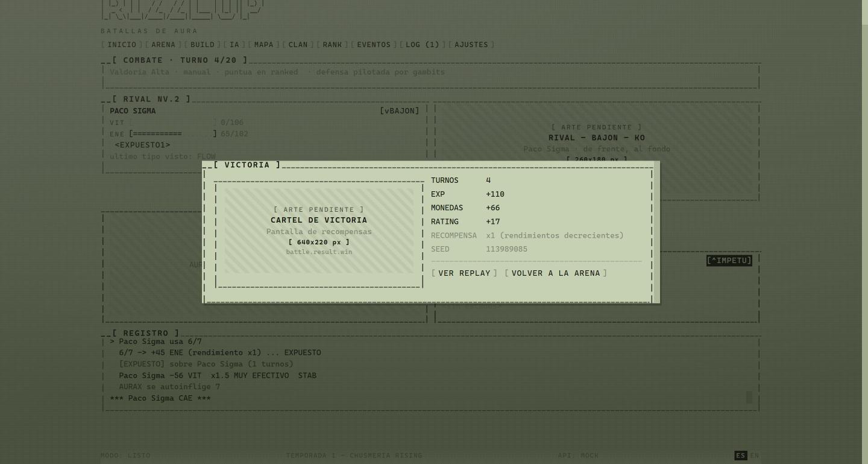Click the registro log scrollbar thumb
This screenshot has width=868, height=464.
pos(749,397)
